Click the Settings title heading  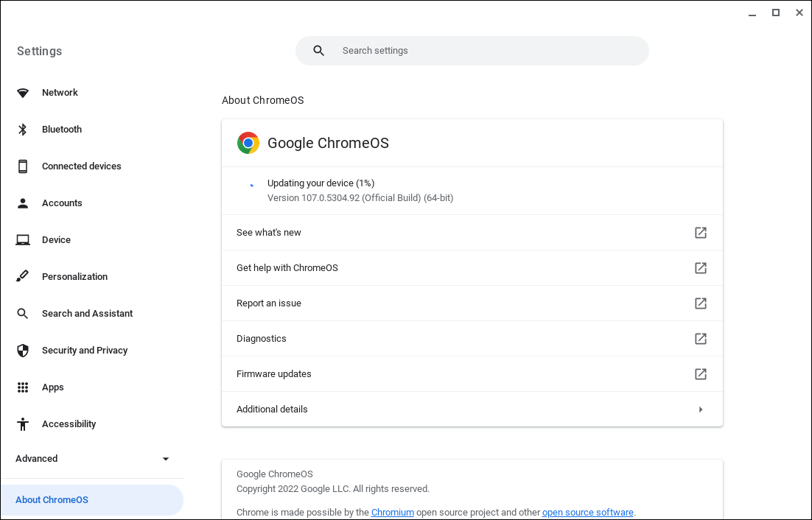tap(39, 51)
